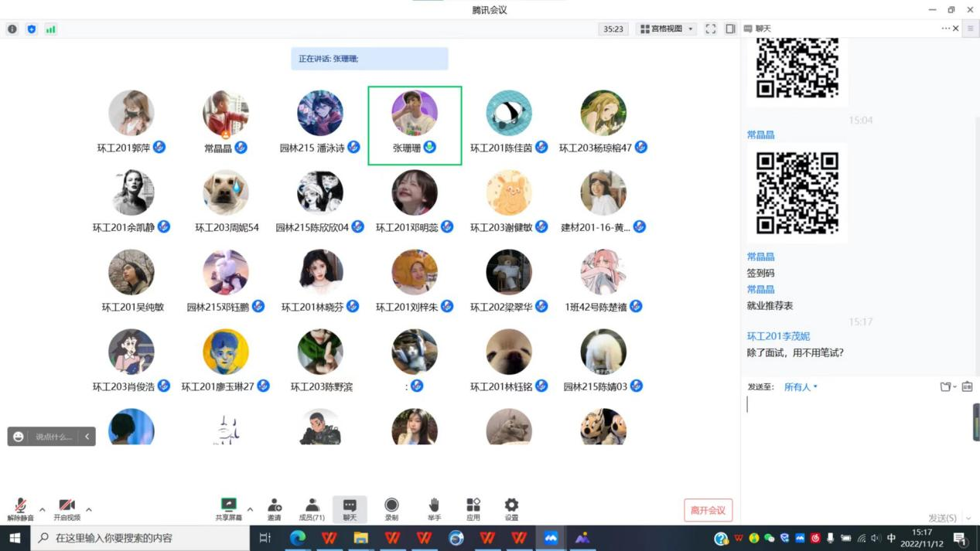Click the red 离开会议 leave meeting button
The image size is (980, 551).
coord(708,510)
